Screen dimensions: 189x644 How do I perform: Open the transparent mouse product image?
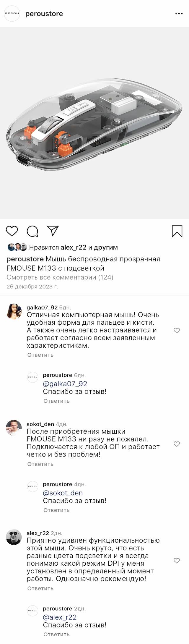[x=94, y=123]
